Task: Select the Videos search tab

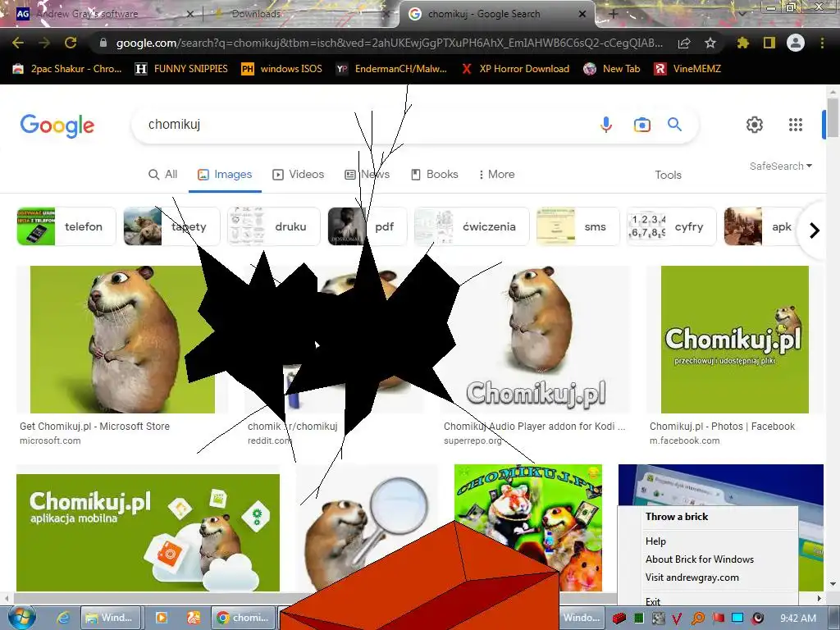Action: [299, 174]
